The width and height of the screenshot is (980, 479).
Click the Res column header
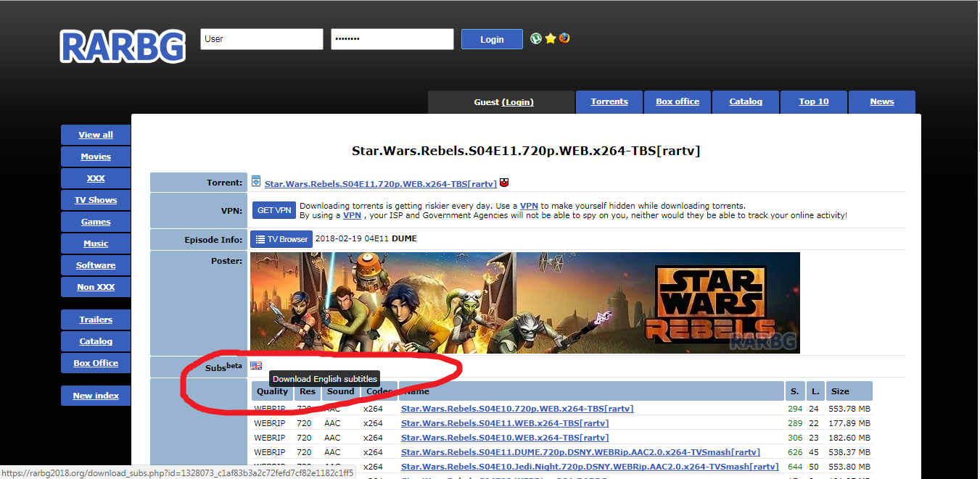point(308,391)
